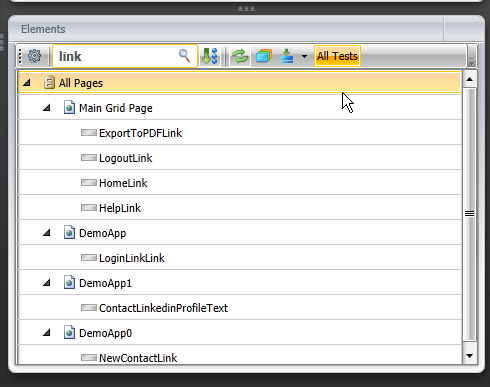Click the scrollbar up arrow
The width and height of the screenshot is (490, 387).
[x=470, y=79]
